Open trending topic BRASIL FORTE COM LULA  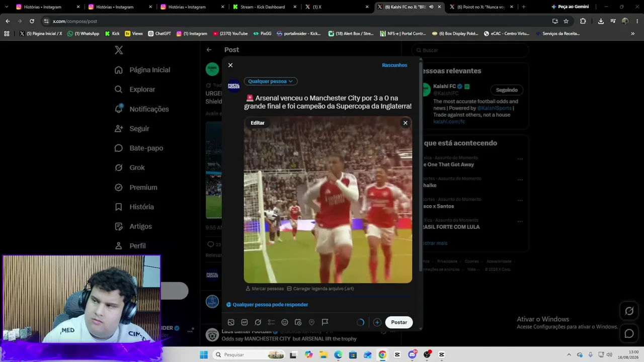pos(451,227)
